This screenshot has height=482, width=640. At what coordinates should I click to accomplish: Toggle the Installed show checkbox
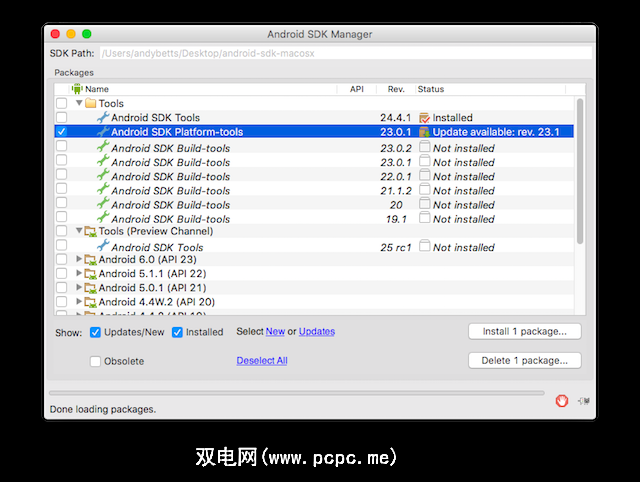(177, 333)
